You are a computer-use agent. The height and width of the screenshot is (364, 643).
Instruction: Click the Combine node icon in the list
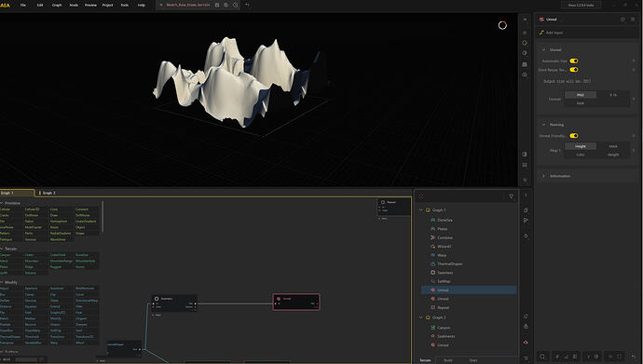(x=432, y=237)
